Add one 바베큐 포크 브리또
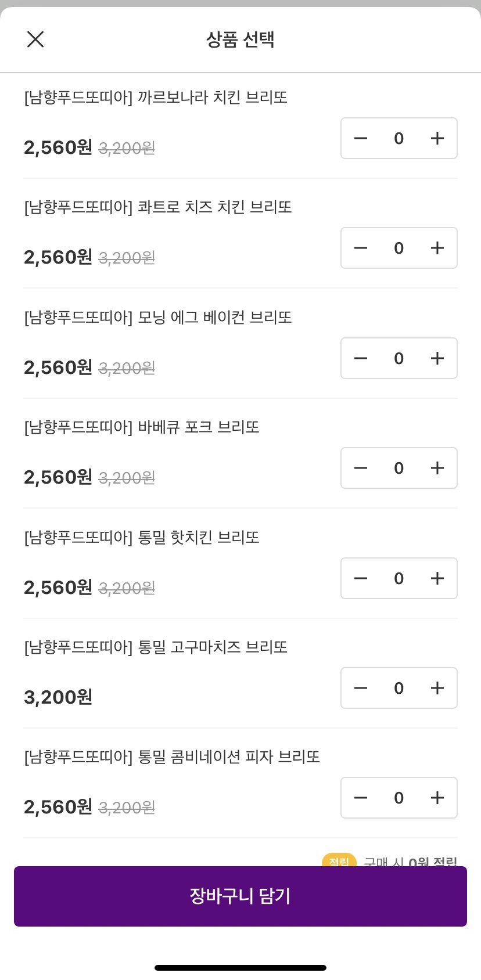This screenshot has height=980, width=481. tap(437, 468)
